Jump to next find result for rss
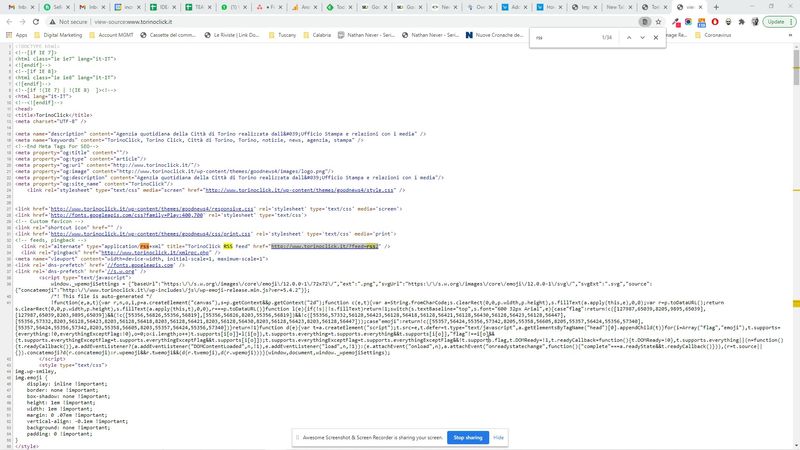 642,37
